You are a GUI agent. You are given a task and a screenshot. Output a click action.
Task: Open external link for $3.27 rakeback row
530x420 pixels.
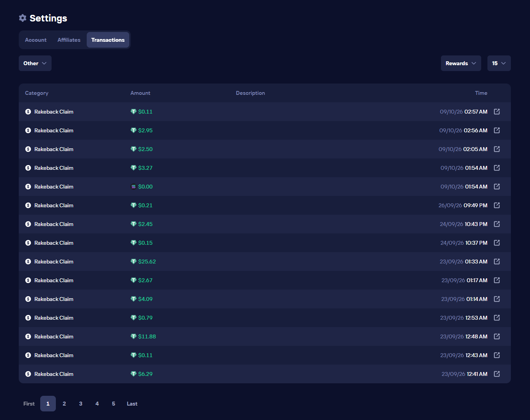click(x=497, y=168)
